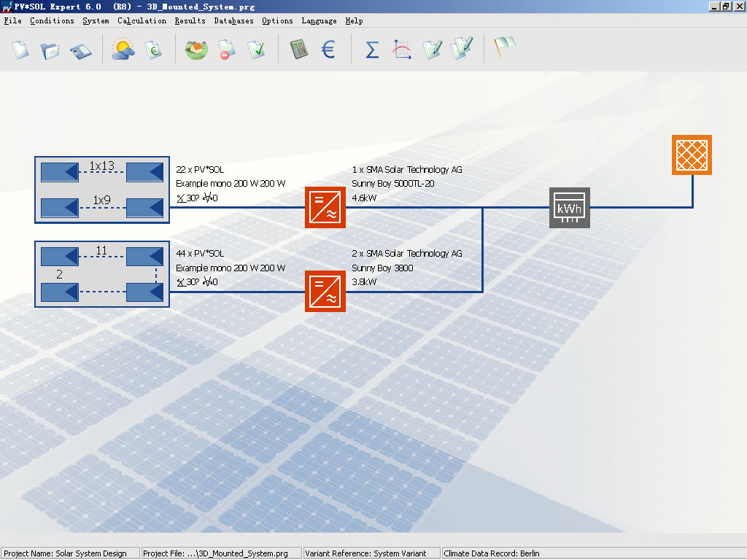
Task: Open the Calculation menu
Action: click(142, 21)
